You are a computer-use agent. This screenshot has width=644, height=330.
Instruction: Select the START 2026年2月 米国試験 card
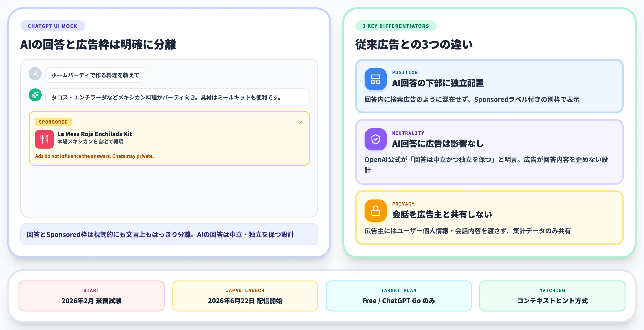point(92,296)
